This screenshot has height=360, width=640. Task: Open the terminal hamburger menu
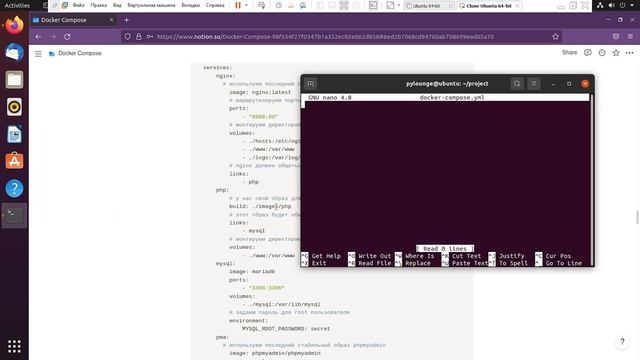click(534, 84)
